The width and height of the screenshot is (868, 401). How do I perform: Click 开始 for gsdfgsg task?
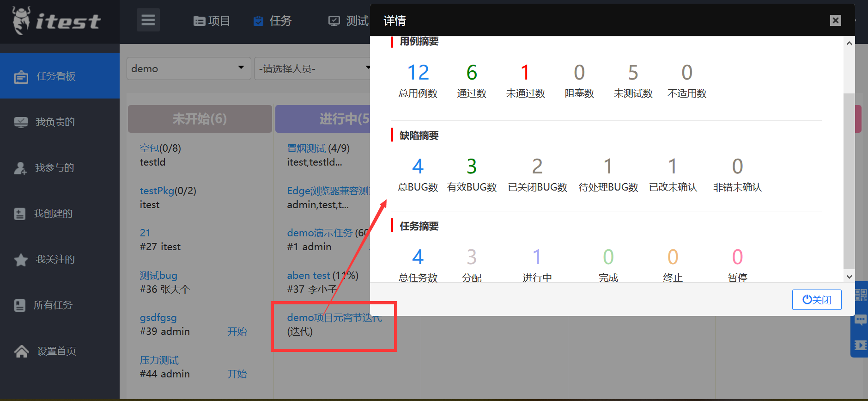[x=237, y=331]
